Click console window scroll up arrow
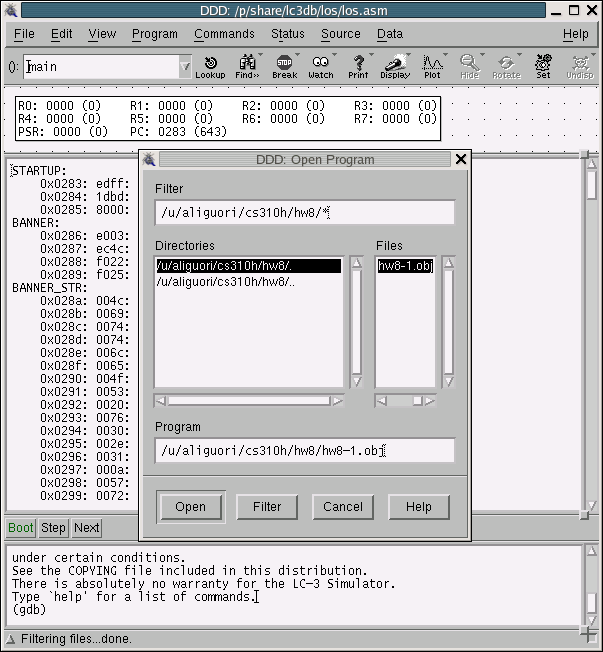The image size is (603, 652). 592,551
